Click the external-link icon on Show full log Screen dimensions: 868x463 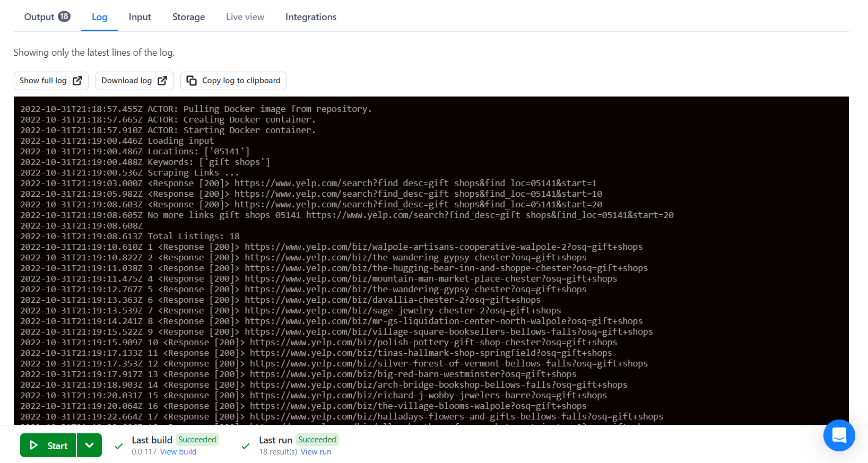click(77, 81)
